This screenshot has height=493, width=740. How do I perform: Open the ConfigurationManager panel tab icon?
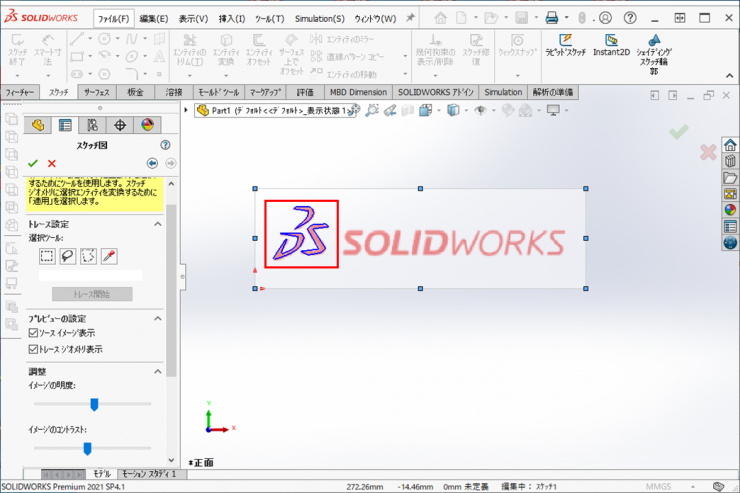click(92, 125)
